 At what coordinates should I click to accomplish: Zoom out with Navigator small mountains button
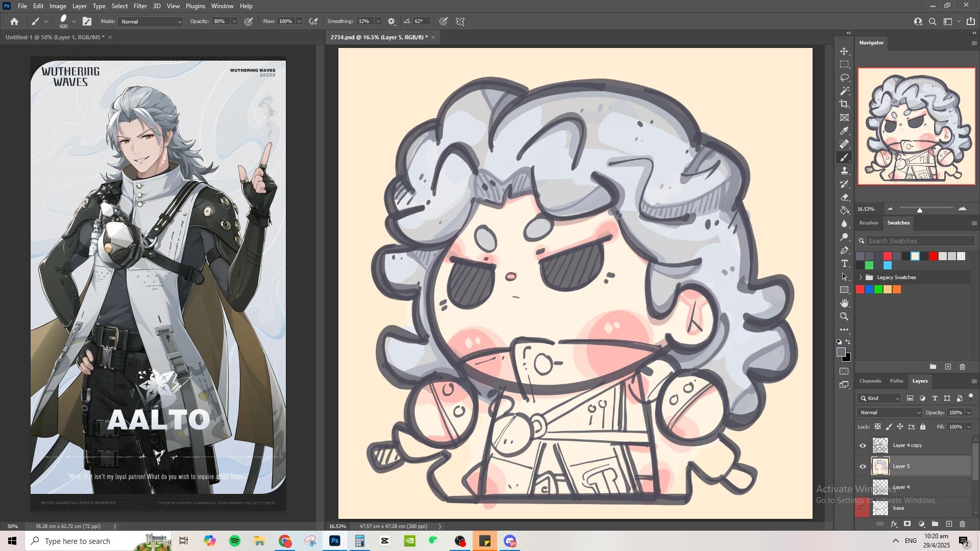tap(890, 209)
